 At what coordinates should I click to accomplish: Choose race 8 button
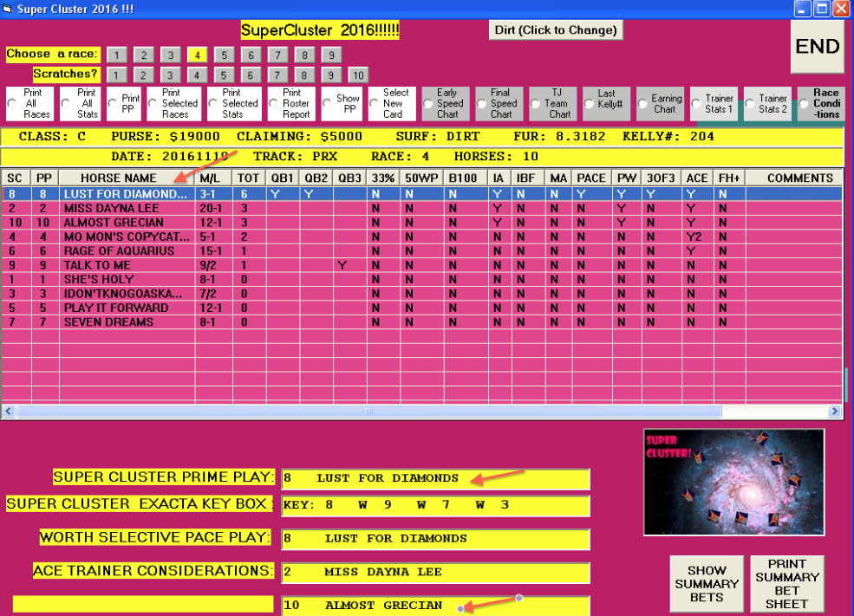pyautogui.click(x=304, y=55)
